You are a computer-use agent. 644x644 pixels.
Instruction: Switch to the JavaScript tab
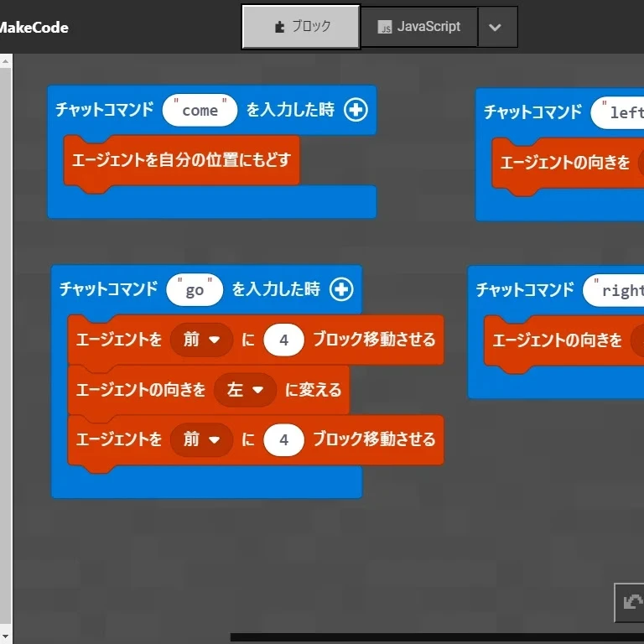tap(419, 27)
